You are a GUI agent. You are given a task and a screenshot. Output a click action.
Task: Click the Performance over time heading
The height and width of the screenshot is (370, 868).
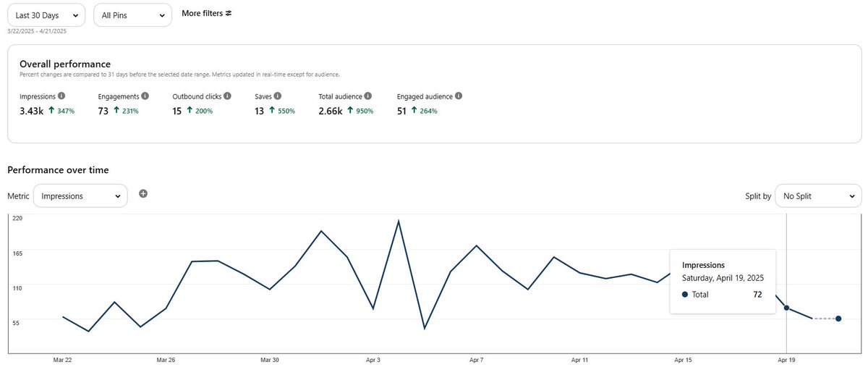[x=58, y=169]
